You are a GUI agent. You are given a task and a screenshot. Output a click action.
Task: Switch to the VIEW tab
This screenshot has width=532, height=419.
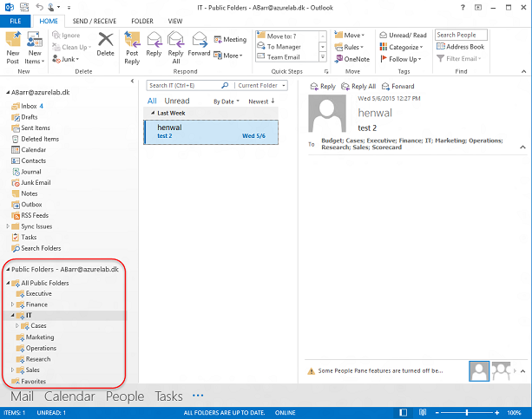175,21
